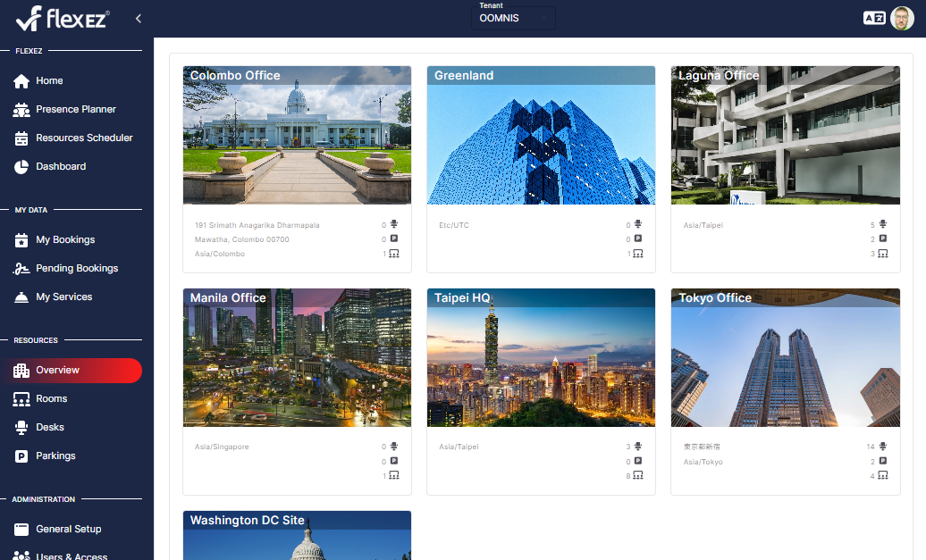Select the Overview tab in Resources
926x560 pixels.
click(58, 371)
